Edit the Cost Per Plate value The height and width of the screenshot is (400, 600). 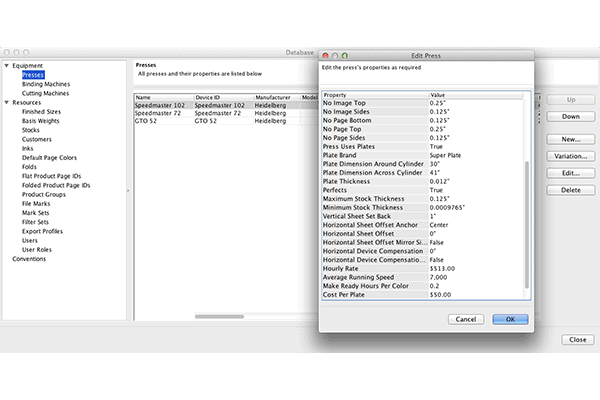pyautogui.click(x=475, y=295)
